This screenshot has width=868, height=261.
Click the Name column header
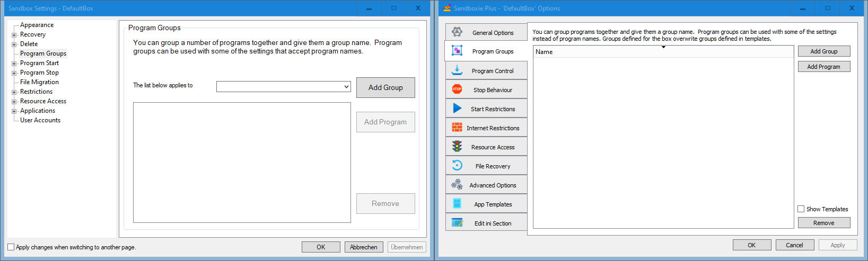(663, 52)
